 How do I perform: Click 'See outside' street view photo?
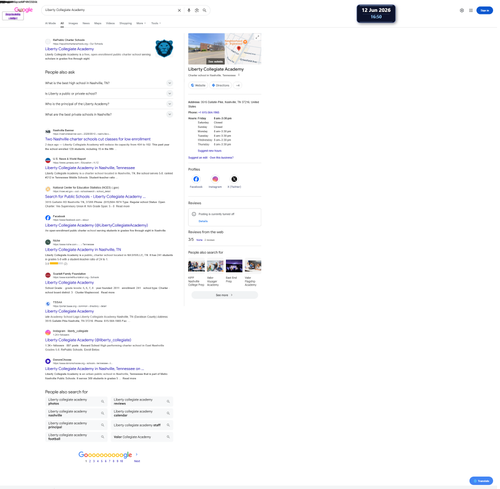tap(206, 48)
